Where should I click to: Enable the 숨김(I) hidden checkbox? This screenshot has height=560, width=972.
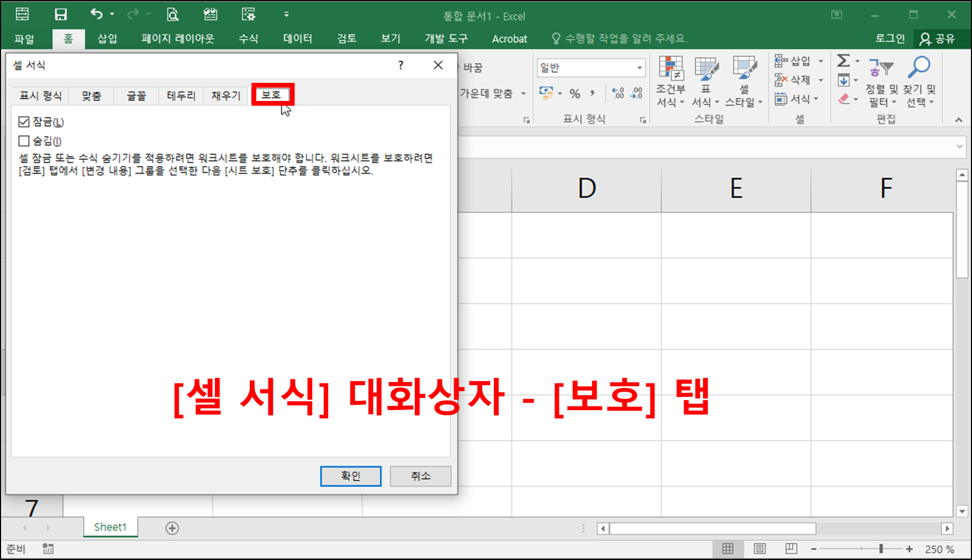pos(23,141)
